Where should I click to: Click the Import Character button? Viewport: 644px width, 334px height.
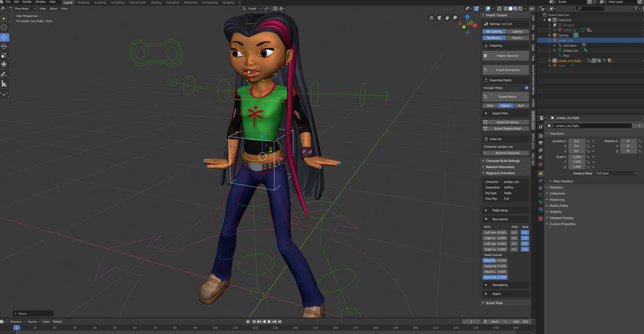[x=505, y=55]
